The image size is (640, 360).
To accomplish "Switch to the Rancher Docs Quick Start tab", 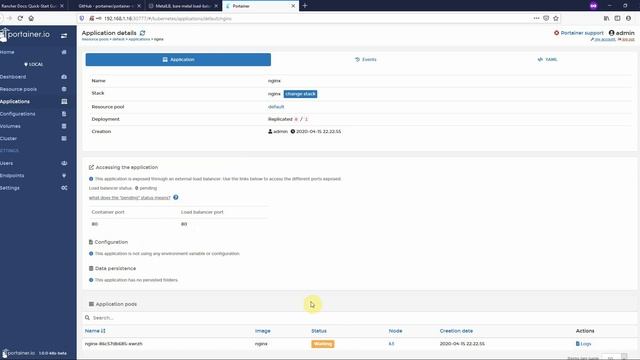I will pos(33,6).
